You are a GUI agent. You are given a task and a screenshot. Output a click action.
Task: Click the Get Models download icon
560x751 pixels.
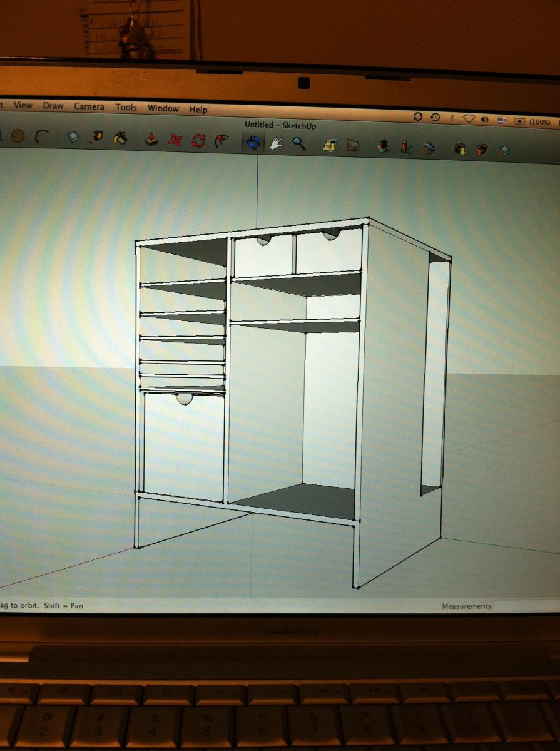(x=459, y=149)
